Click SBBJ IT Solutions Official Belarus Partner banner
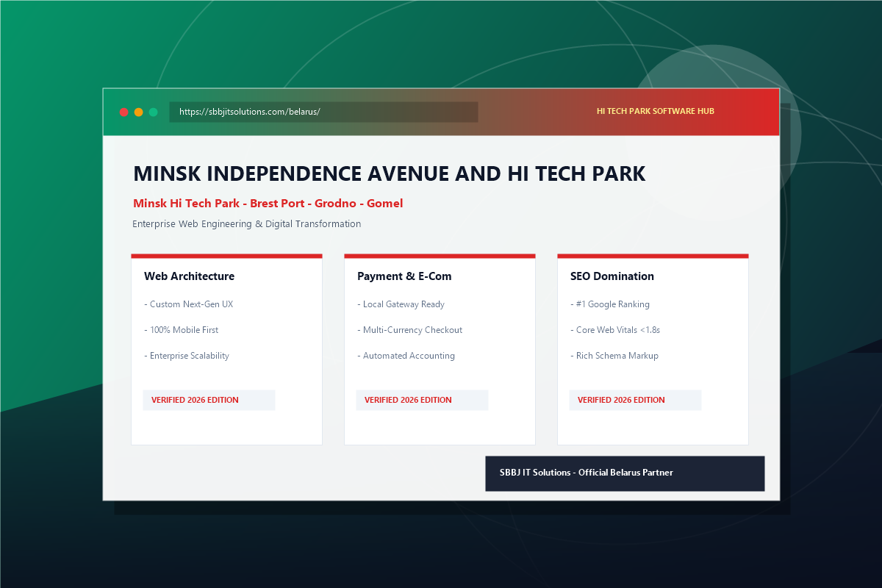Image resolution: width=882 pixels, height=588 pixels. (625, 473)
